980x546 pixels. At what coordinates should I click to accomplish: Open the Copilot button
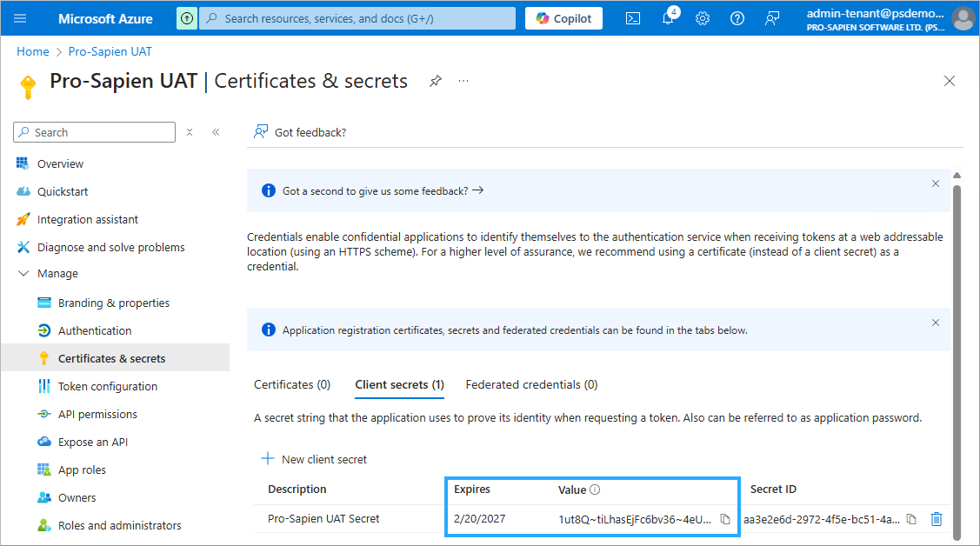click(563, 18)
